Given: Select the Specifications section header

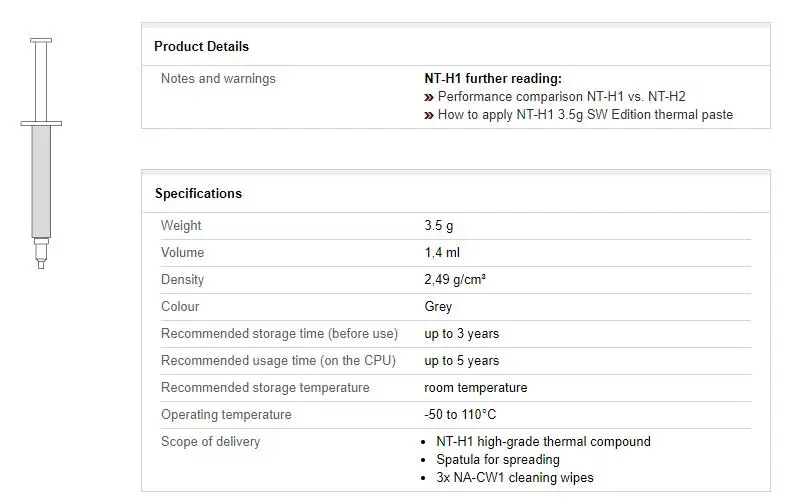Looking at the screenshot, I should [198, 193].
